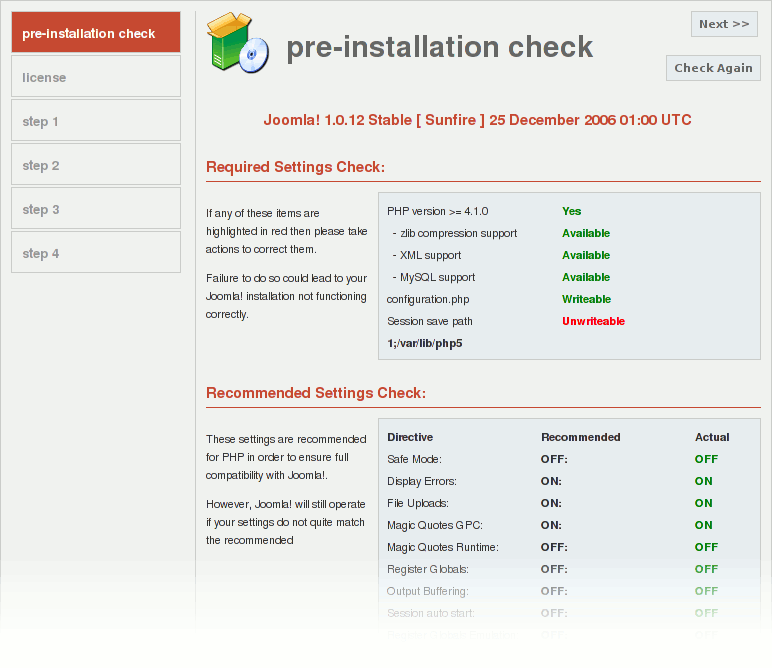Click the actual OFF value for Safe Mode
Screen dimensions: 772x668
[706, 459]
